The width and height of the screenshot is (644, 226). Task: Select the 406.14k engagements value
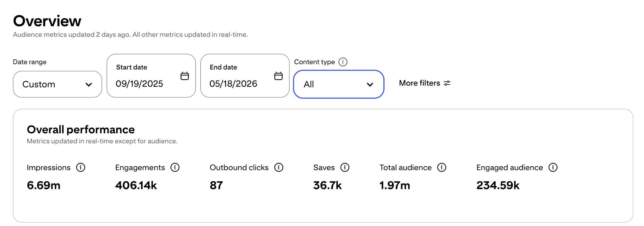[x=136, y=185]
